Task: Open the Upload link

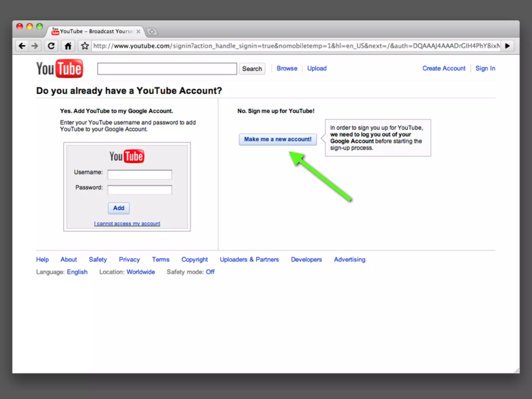Action: (317, 68)
